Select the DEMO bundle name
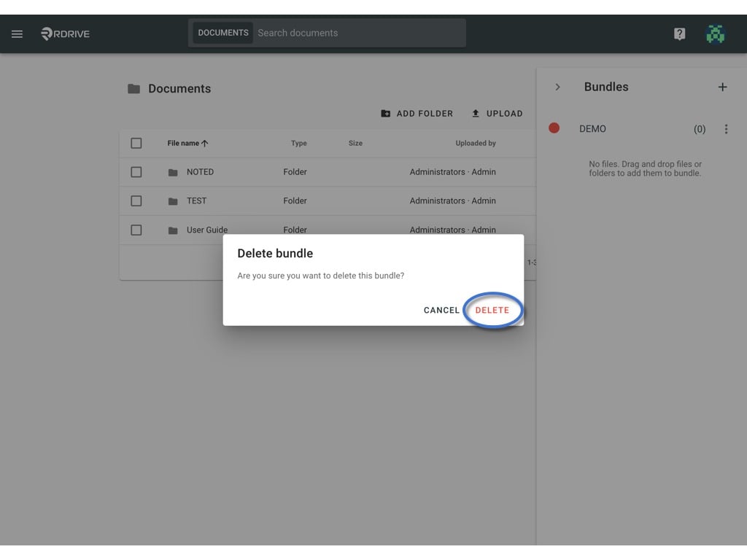Screen dimensions: 747x560 point(592,129)
